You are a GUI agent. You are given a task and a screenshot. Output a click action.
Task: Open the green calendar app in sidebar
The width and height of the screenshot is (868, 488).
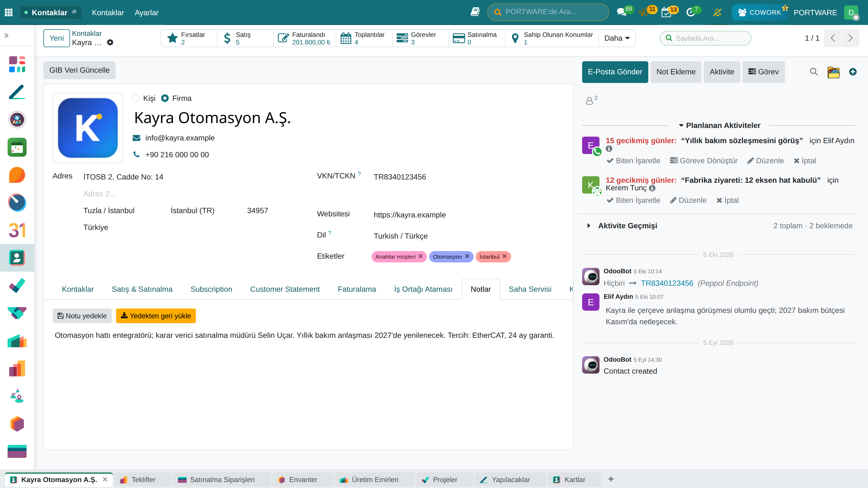[17, 147]
